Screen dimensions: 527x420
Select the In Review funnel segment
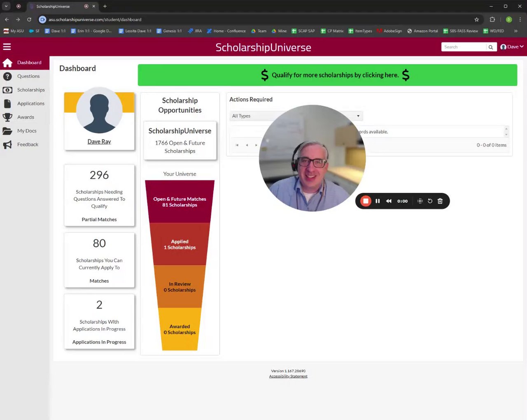[180, 287]
